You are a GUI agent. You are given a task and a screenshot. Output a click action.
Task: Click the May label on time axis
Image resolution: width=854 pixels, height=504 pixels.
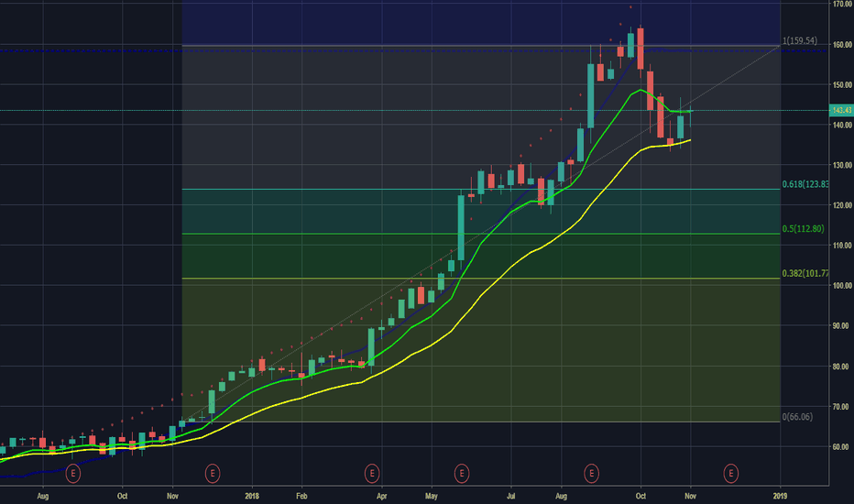tap(432, 497)
